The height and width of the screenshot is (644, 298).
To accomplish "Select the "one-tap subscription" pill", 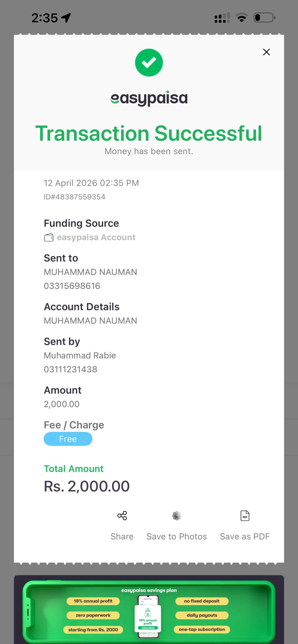I will (202, 629).
